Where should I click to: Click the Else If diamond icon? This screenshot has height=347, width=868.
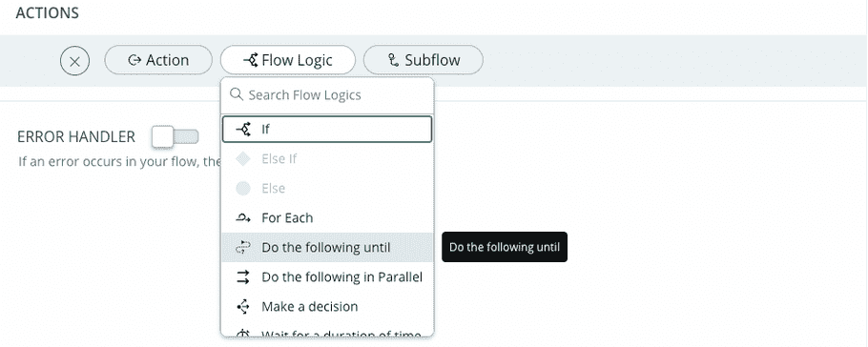pyautogui.click(x=243, y=159)
